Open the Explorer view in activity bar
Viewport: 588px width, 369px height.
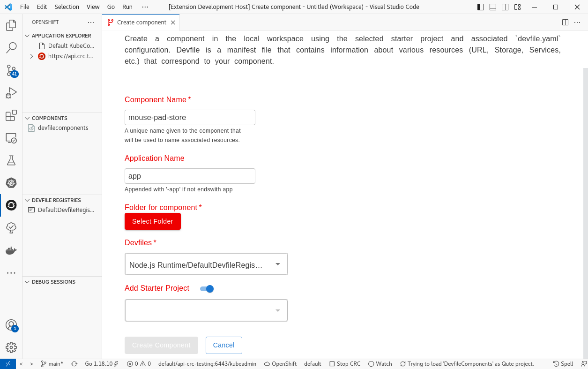(x=11, y=25)
